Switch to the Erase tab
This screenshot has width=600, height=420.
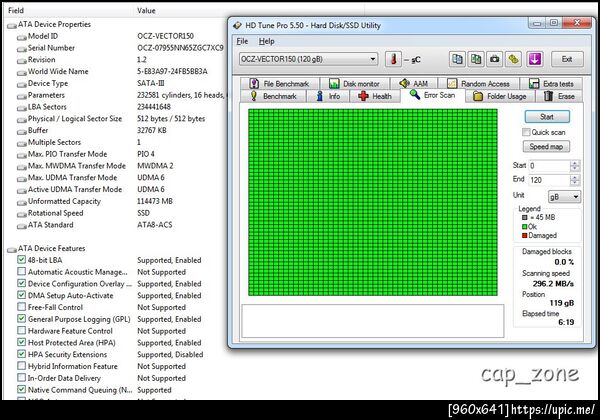pos(559,96)
